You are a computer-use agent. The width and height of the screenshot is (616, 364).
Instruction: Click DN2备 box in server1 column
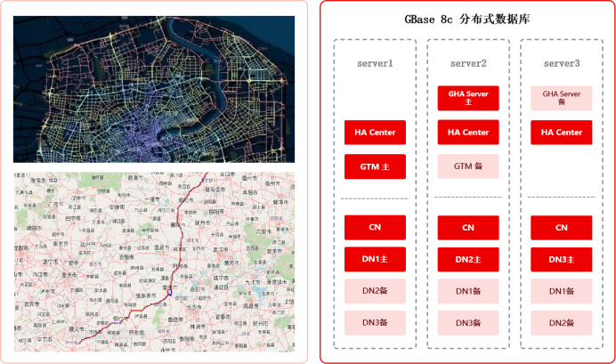point(375,291)
